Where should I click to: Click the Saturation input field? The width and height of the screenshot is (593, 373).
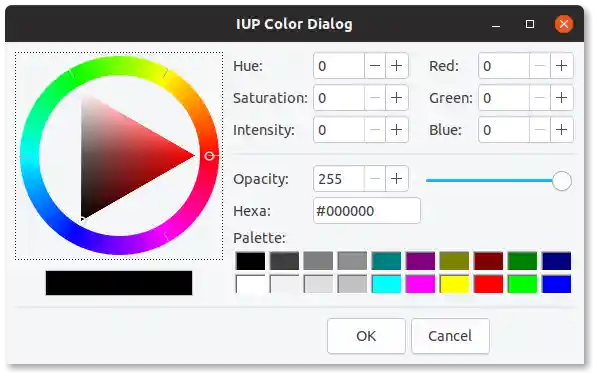(339, 98)
